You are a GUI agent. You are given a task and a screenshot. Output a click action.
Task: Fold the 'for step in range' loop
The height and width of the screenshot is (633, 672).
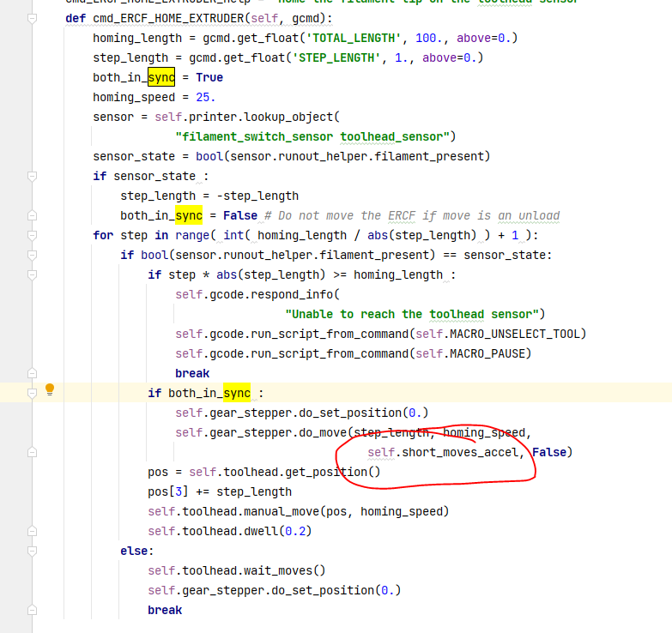[32, 235]
